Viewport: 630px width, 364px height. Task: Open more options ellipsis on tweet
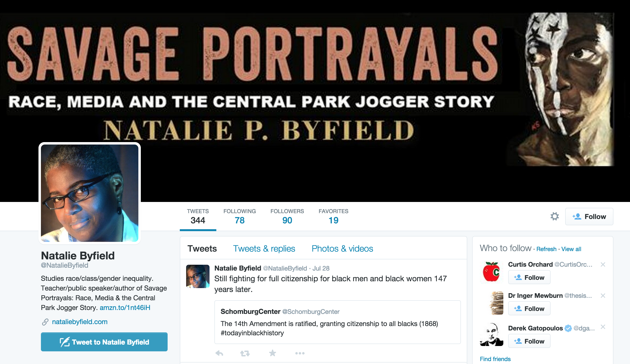tap(300, 353)
